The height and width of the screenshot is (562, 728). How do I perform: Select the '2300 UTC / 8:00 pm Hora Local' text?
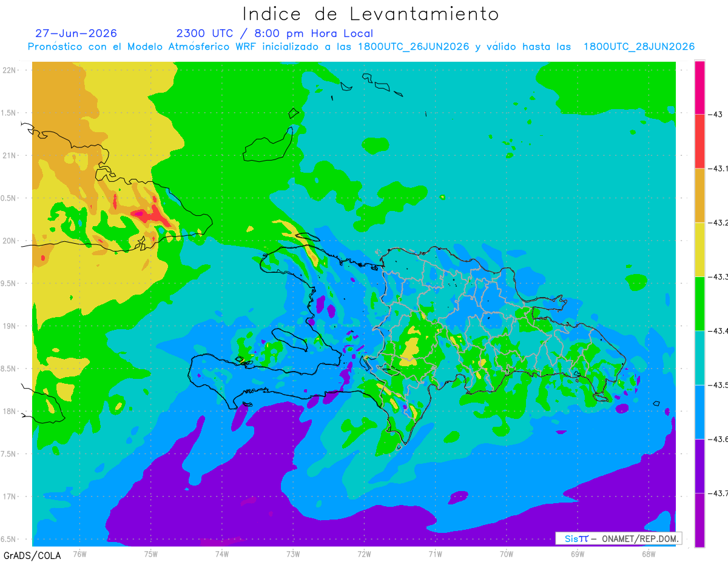coord(275,33)
